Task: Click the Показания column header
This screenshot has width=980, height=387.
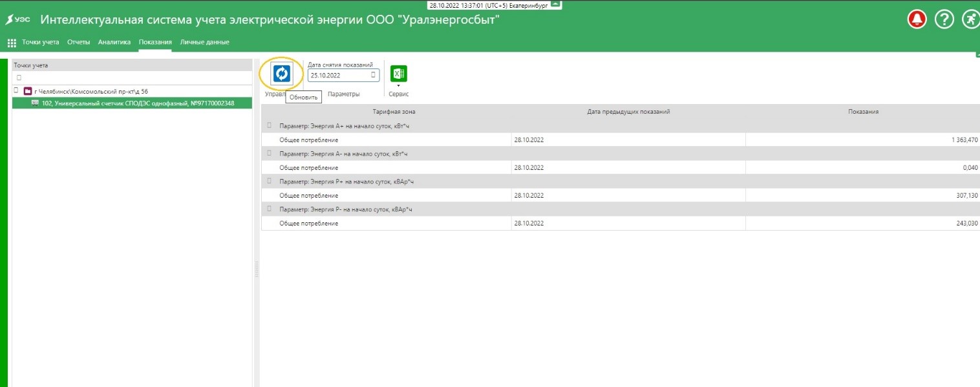Action: [863, 112]
